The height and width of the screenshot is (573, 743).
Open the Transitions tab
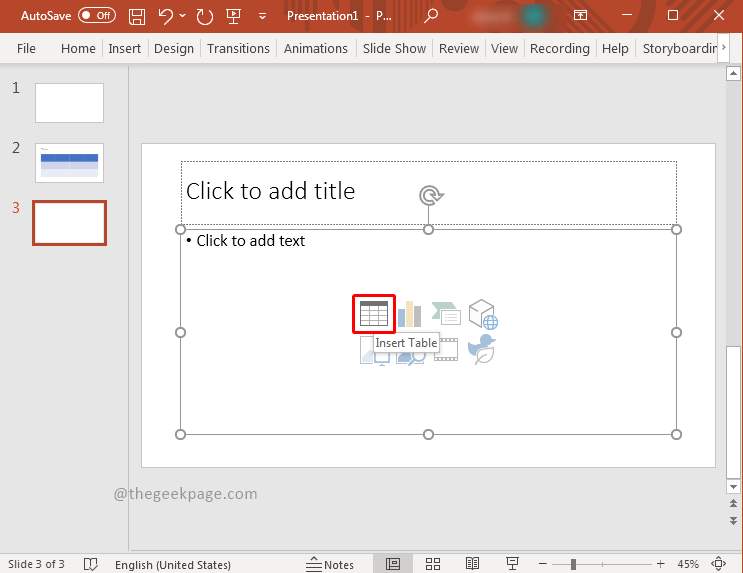238,48
